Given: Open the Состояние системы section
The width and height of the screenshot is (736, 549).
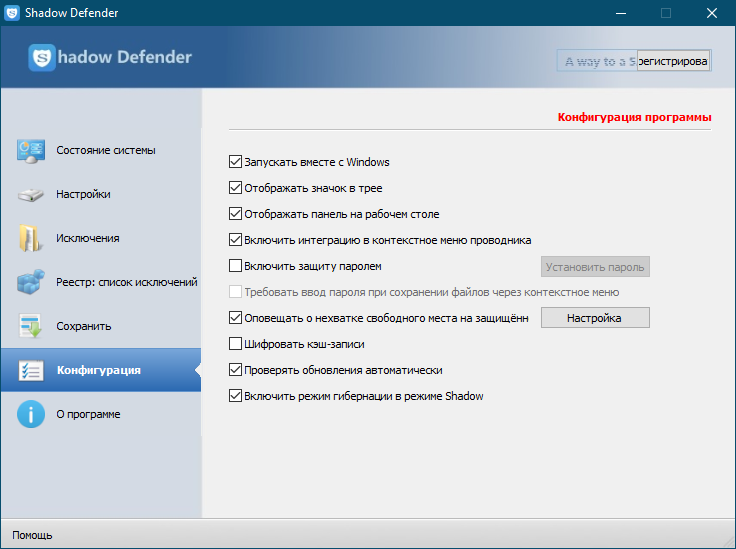Looking at the screenshot, I should point(101,151).
